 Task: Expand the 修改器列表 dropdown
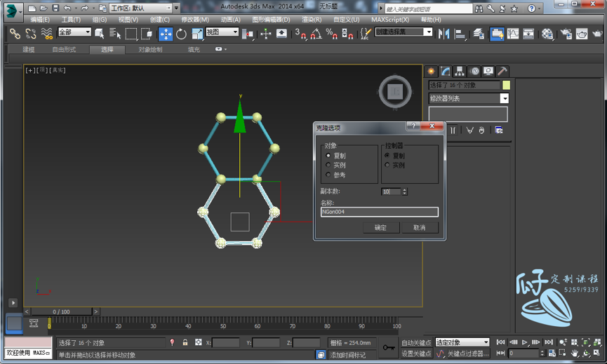[x=504, y=99]
